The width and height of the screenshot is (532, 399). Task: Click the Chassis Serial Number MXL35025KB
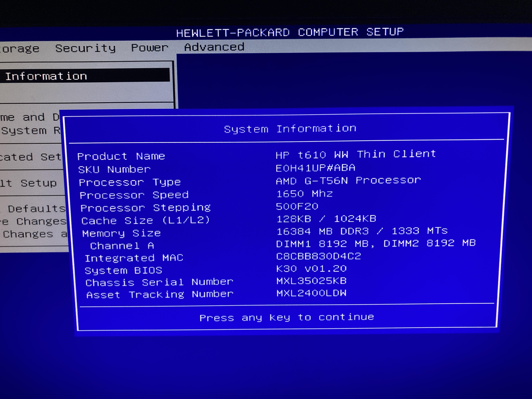(x=311, y=281)
